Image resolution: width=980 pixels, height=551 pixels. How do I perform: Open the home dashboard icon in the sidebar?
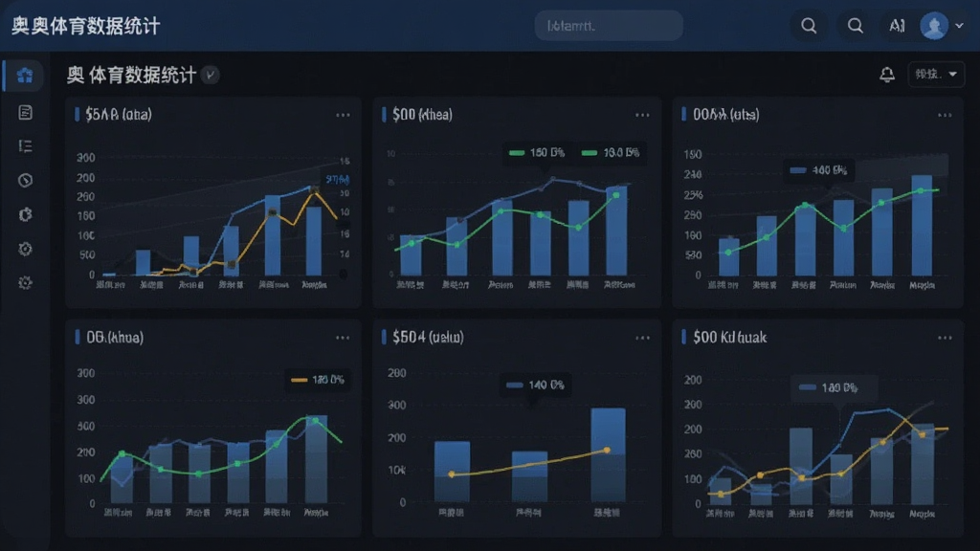tap(25, 76)
